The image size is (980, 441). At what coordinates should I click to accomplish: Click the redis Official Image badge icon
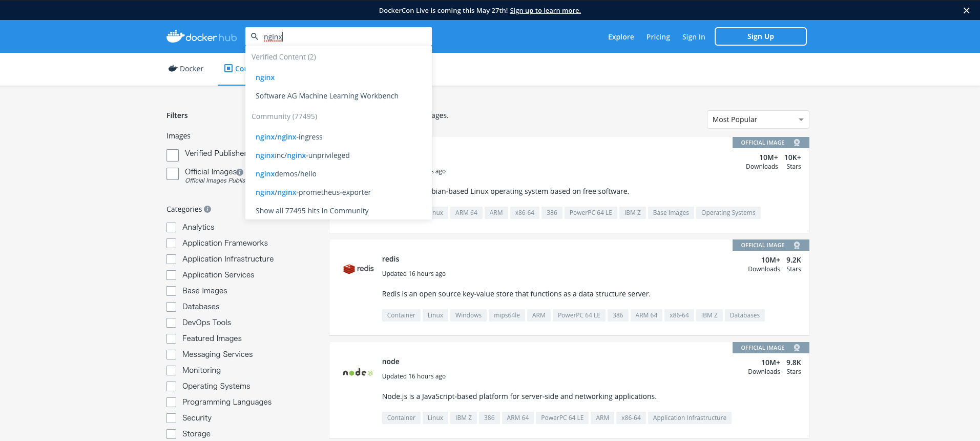tap(797, 245)
